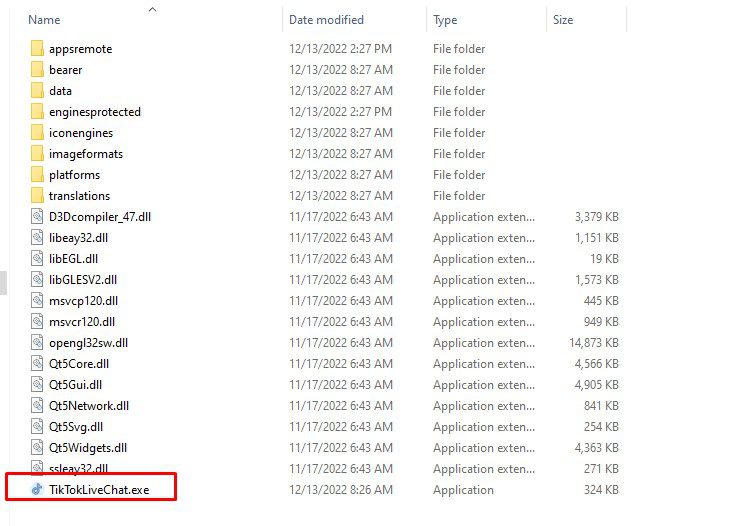Select the Qt5Svg.dll file name

click(76, 427)
